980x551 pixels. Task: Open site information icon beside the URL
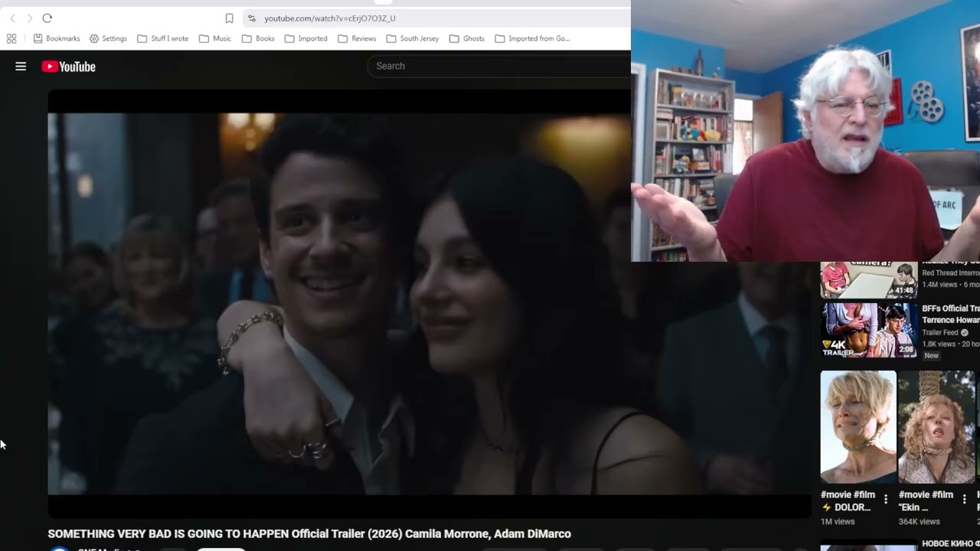point(251,18)
